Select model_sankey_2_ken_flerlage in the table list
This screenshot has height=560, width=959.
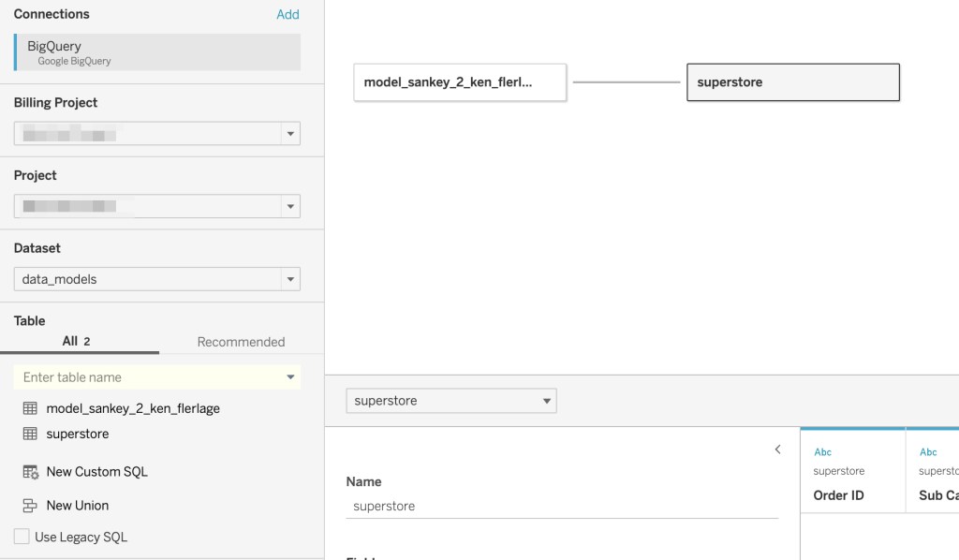(133, 408)
